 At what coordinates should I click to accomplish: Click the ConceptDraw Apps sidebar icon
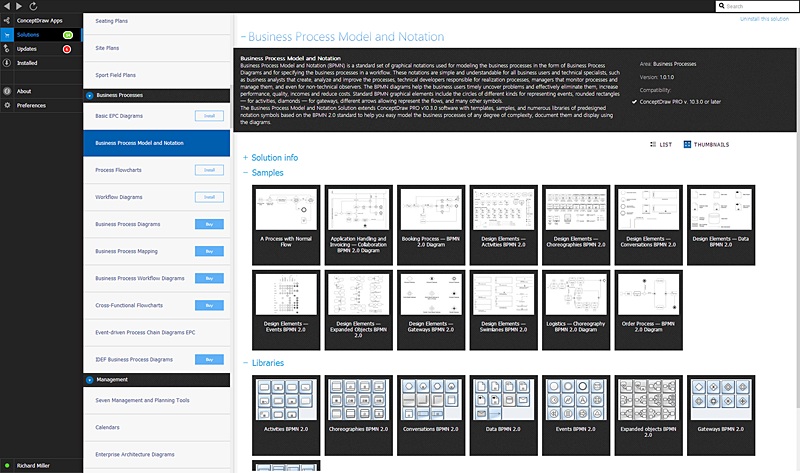(x=7, y=20)
